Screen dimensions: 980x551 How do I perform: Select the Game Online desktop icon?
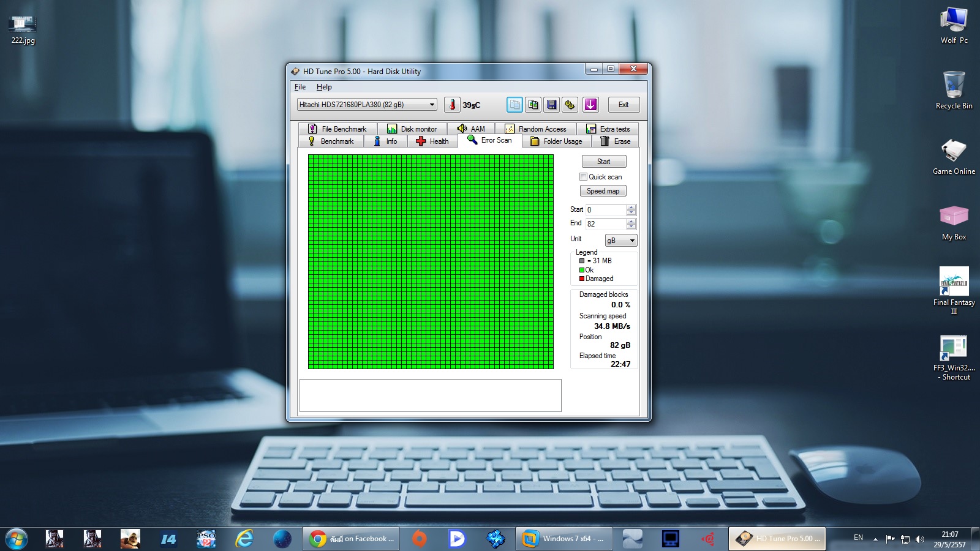pos(954,157)
